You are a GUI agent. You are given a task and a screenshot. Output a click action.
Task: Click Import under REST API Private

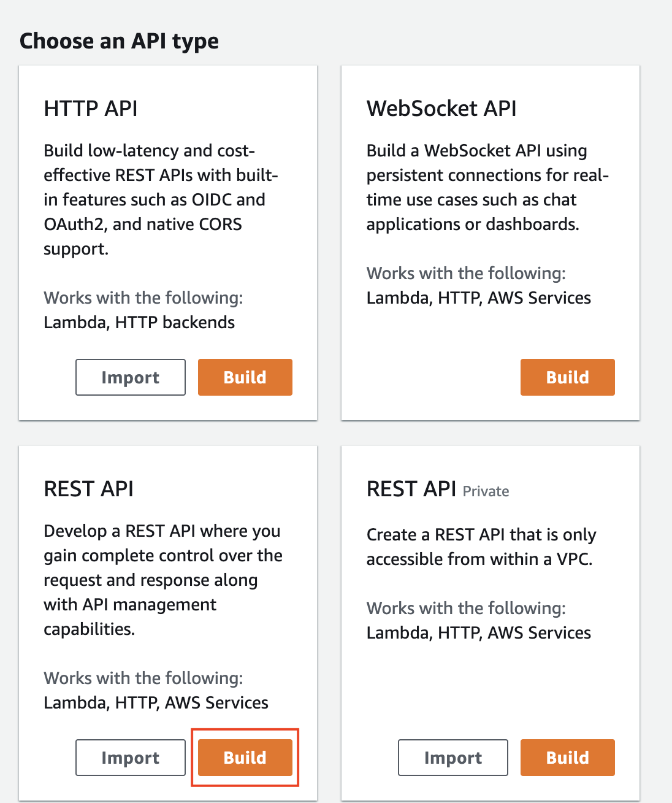click(452, 757)
